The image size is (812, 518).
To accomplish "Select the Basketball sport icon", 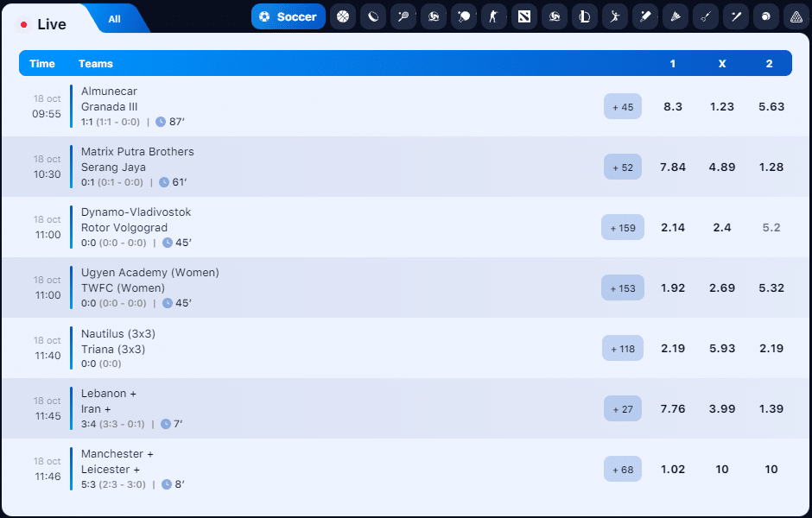I will [x=343, y=16].
